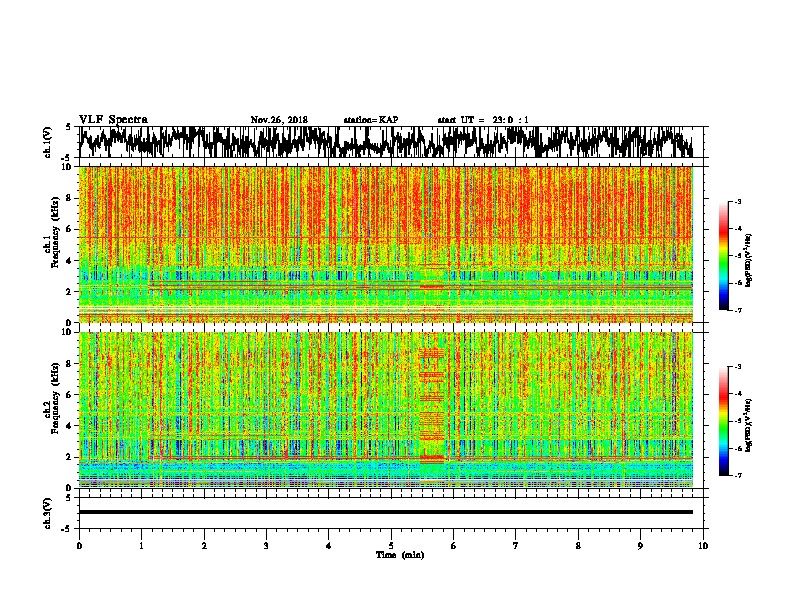Click the "VLF Spectra" title text
This screenshot has height=612, width=792.
113,119
